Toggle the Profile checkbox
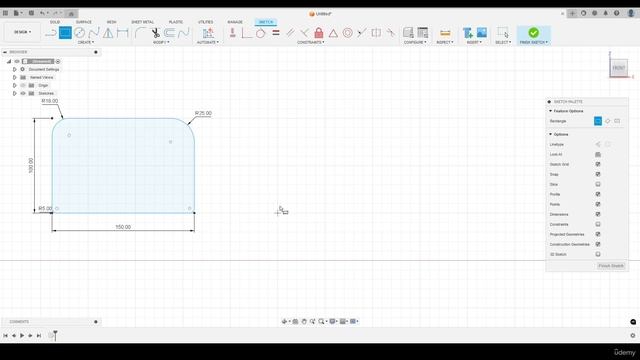The width and height of the screenshot is (640, 360). pos(598,194)
